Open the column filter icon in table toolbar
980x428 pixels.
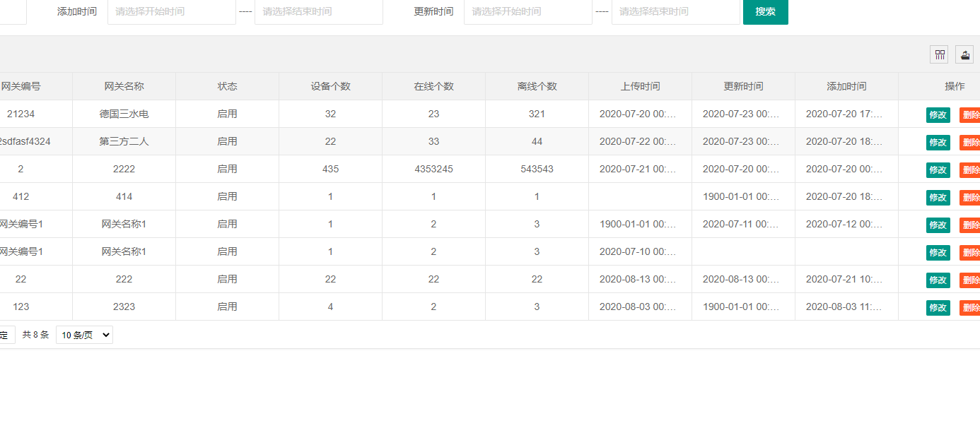[x=939, y=54]
